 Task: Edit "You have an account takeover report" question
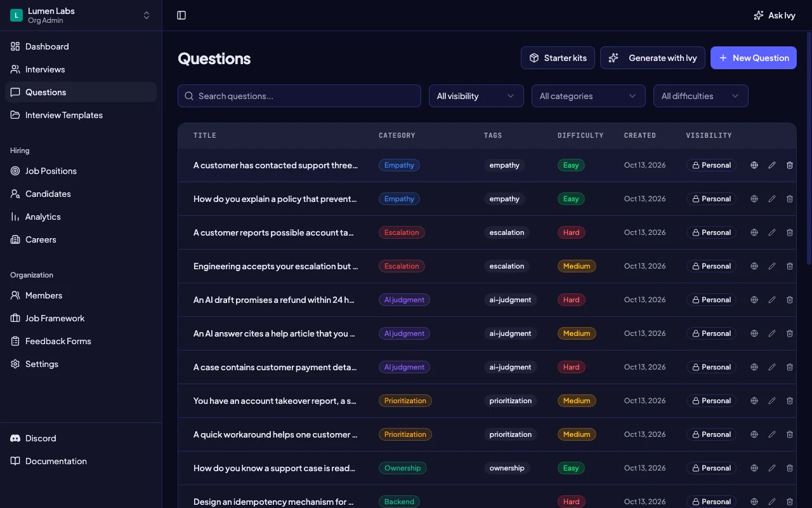772,401
